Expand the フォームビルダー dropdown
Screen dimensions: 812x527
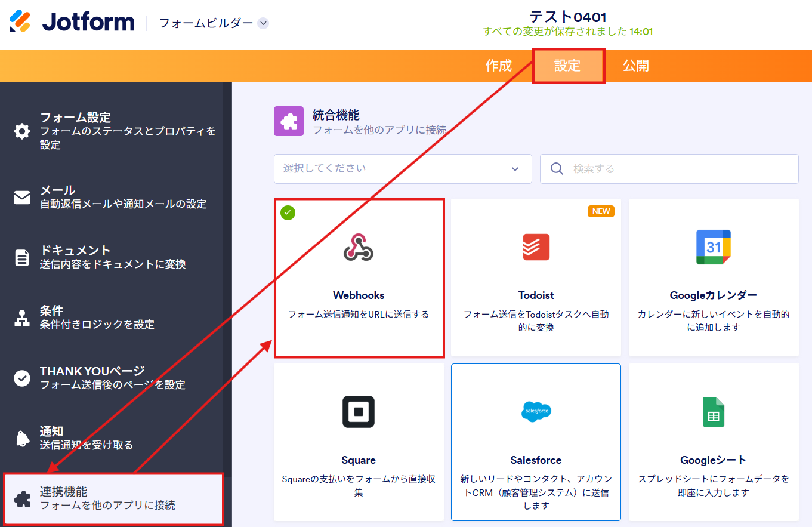point(263,23)
